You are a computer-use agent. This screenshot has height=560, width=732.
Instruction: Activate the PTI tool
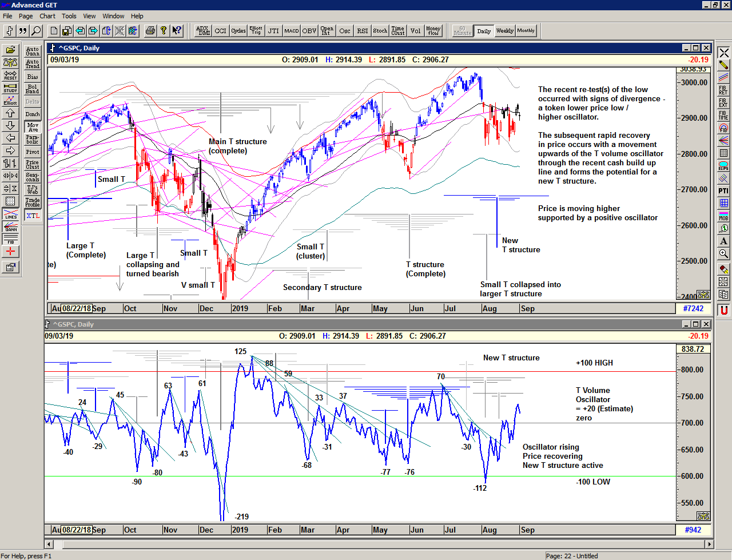723,190
